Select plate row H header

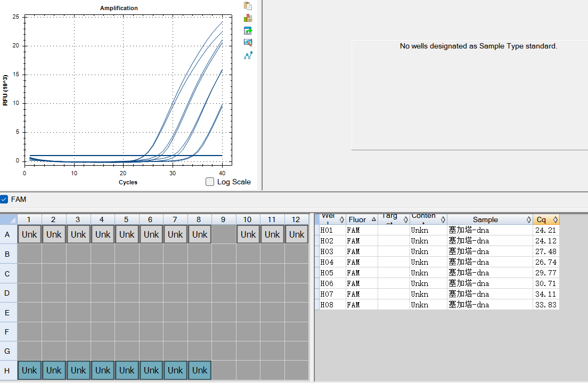pyautogui.click(x=7, y=371)
